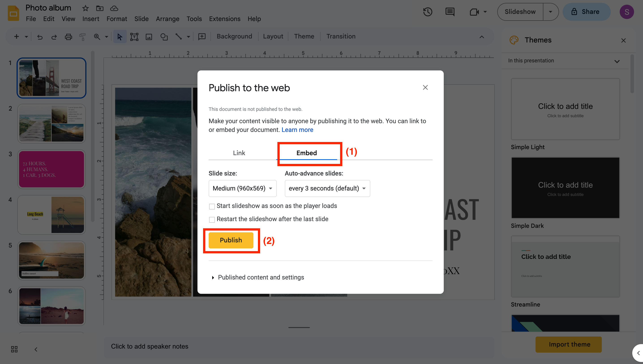
Task: Open the comments icon
Action: click(x=450, y=12)
